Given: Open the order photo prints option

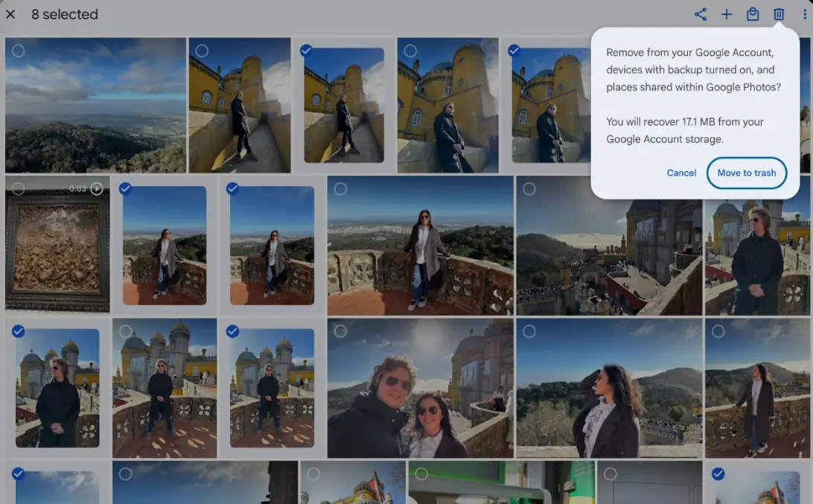Looking at the screenshot, I should 753,13.
